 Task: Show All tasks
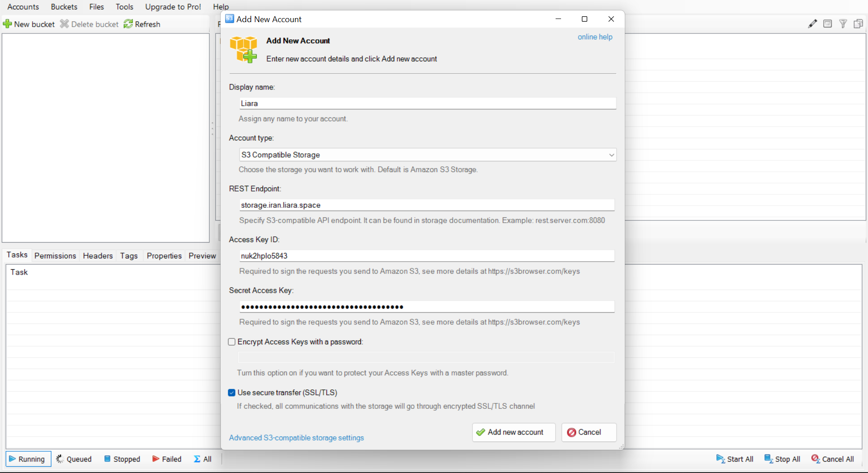coord(203,459)
